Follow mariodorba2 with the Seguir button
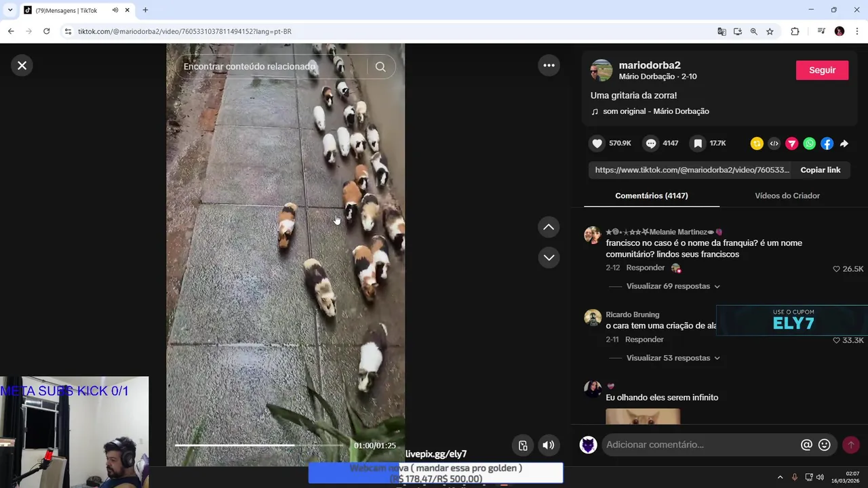868x488 pixels. tap(822, 70)
